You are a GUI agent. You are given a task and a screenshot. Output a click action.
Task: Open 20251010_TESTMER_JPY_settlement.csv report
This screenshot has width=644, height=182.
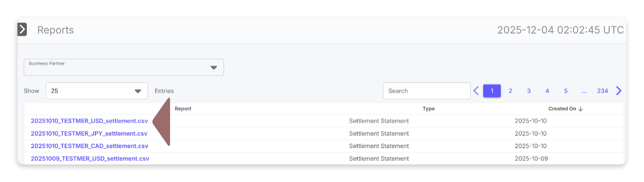[x=89, y=134]
